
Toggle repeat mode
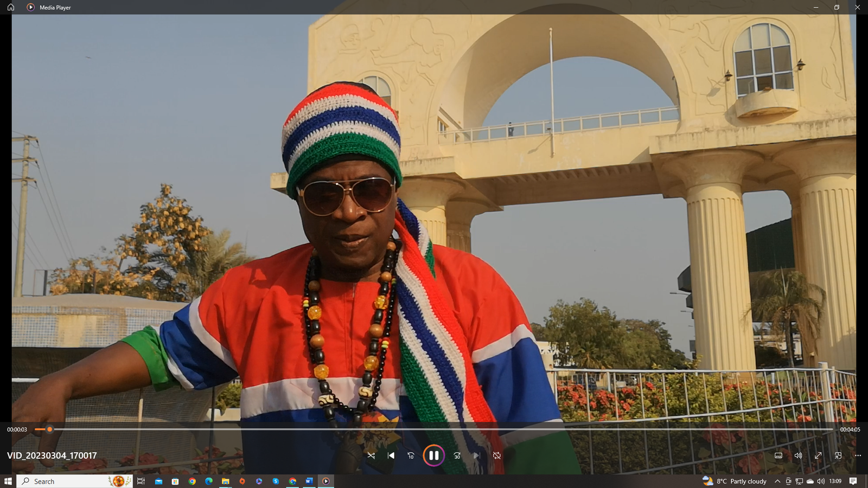(496, 455)
